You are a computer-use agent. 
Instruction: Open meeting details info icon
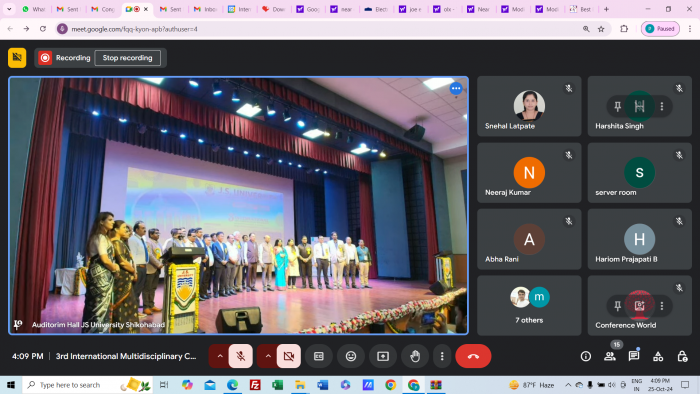(x=586, y=356)
